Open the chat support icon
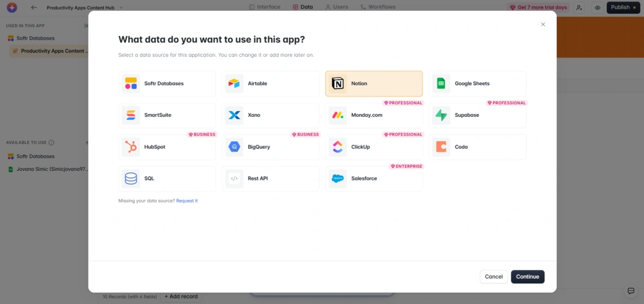This screenshot has height=304, width=644. 631,291
